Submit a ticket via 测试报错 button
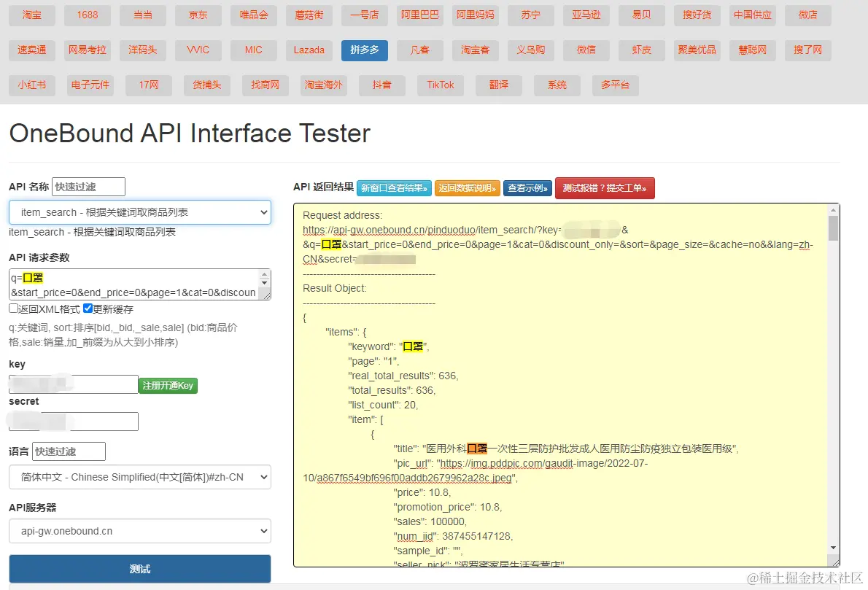This screenshot has height=590, width=868. [x=605, y=188]
